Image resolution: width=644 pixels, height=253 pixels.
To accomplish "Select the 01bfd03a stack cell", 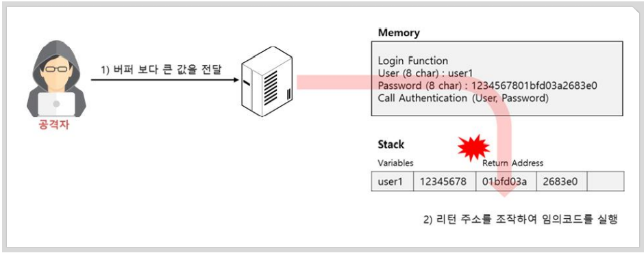I will 506,181.
